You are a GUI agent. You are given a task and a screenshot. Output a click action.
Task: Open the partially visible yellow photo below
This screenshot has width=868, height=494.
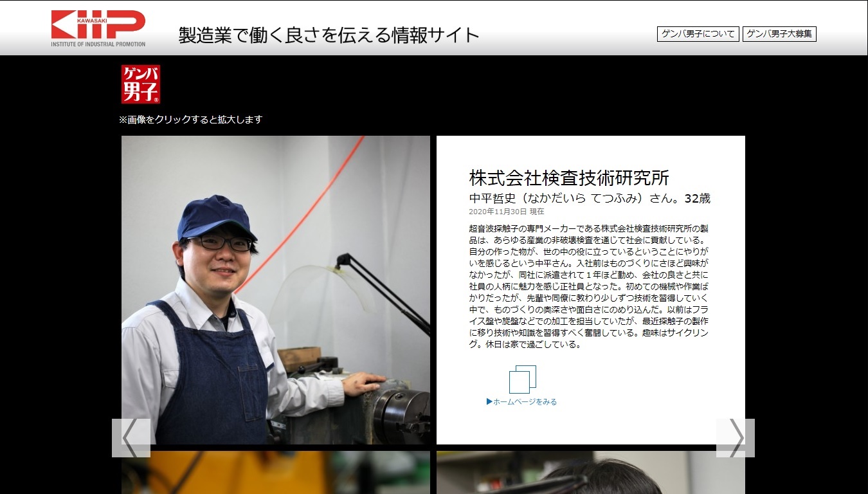(x=276, y=472)
